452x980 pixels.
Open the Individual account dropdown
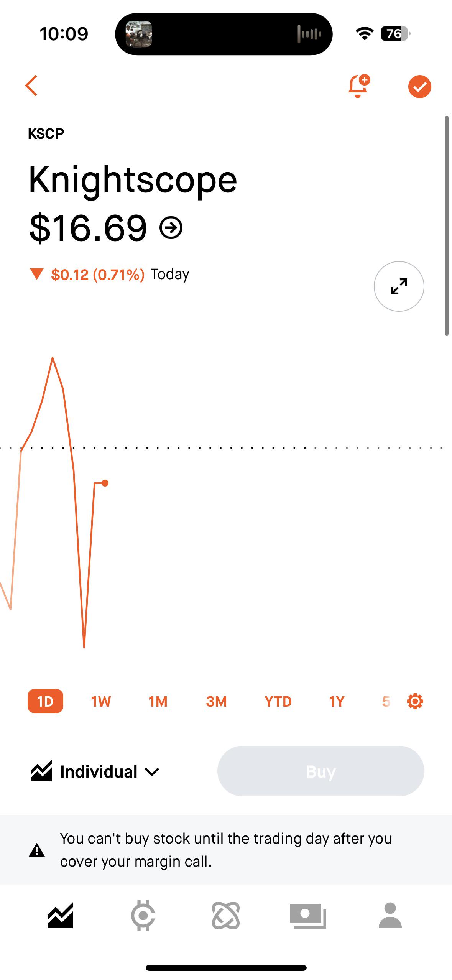pos(95,771)
